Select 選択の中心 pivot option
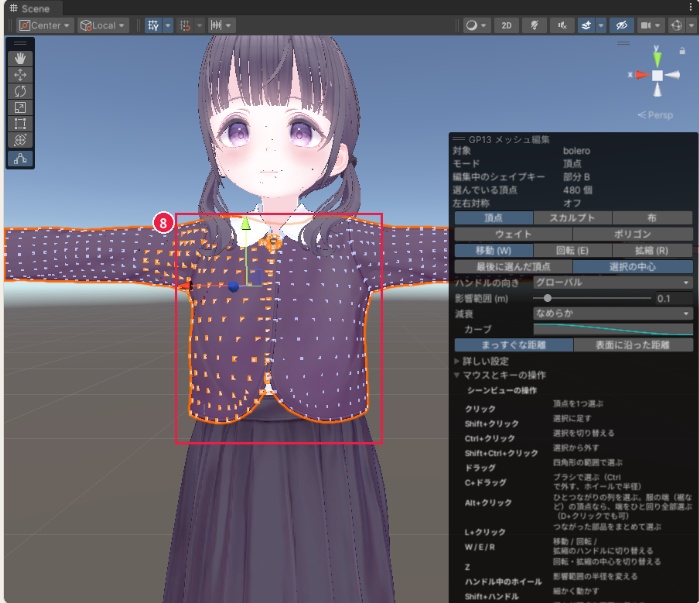This screenshot has height=603, width=699. (x=633, y=267)
